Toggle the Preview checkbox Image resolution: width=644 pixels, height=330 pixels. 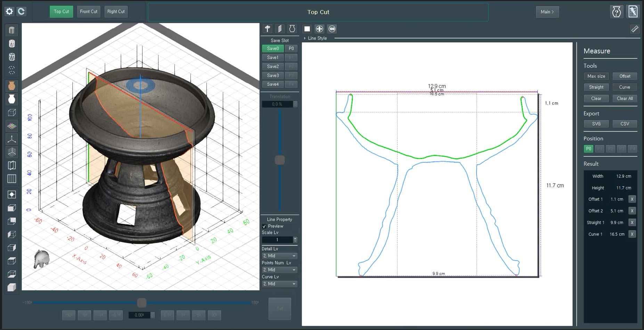tap(264, 226)
